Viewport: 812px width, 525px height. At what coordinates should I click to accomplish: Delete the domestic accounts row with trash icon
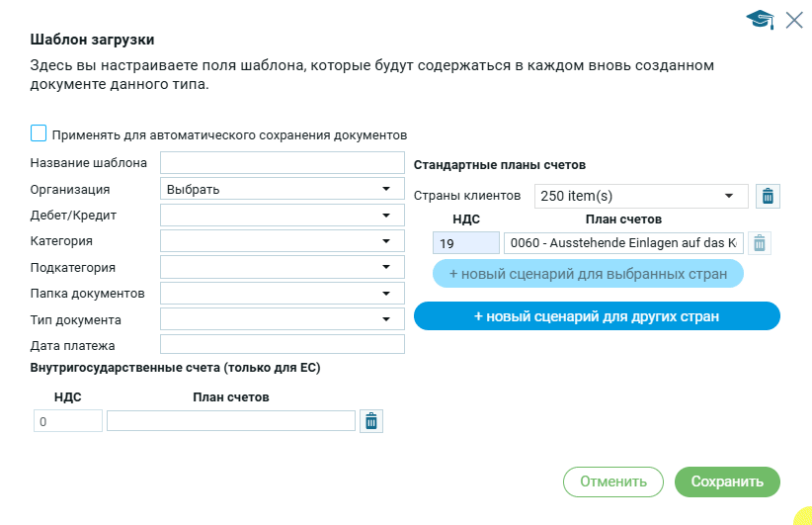pos(370,421)
